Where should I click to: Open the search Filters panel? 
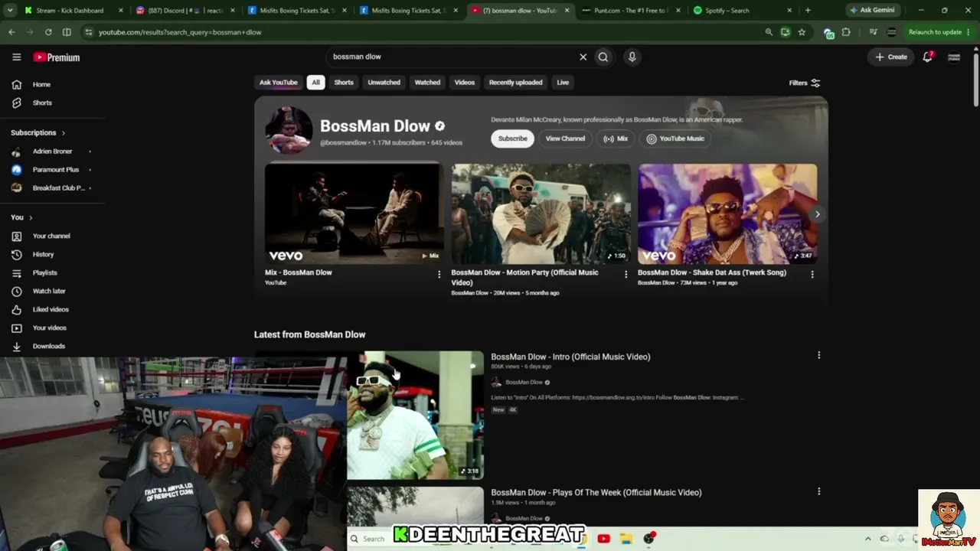pos(805,83)
